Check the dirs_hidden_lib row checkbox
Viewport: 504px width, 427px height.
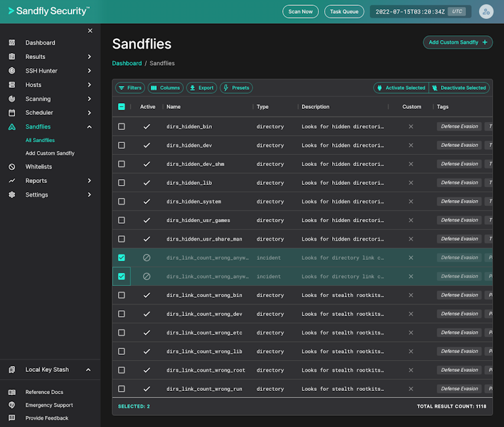tap(121, 183)
